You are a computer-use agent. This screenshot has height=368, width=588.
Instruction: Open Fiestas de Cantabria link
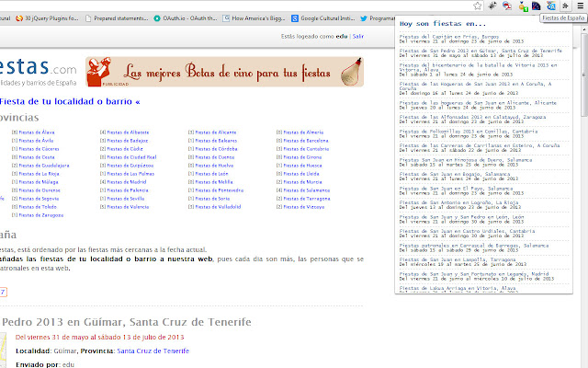tap(306, 149)
